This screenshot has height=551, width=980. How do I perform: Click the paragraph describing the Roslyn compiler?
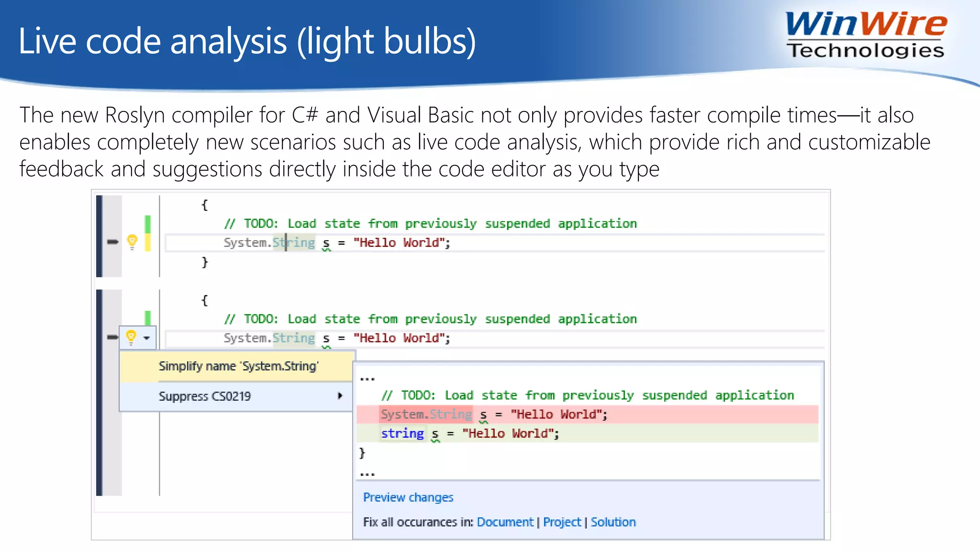coord(475,142)
